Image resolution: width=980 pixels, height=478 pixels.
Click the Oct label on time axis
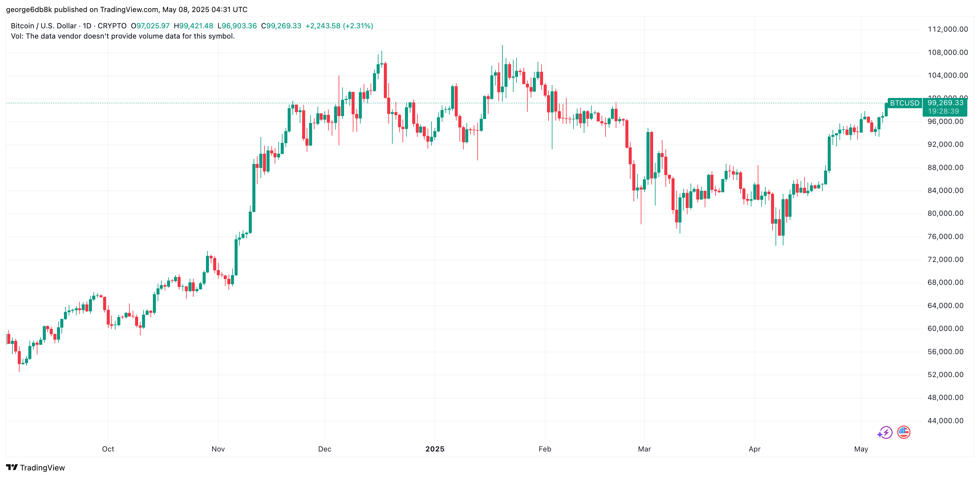(x=108, y=449)
